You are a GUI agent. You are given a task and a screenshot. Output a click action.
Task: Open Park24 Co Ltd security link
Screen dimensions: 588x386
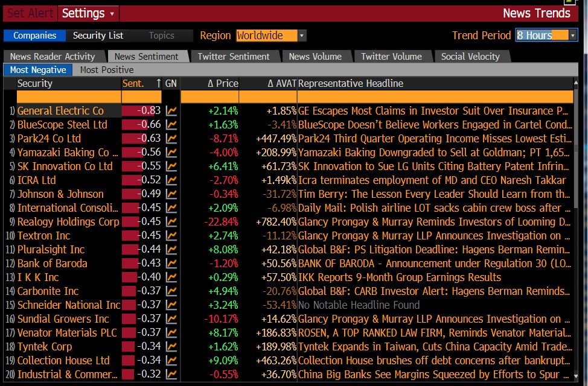49,139
